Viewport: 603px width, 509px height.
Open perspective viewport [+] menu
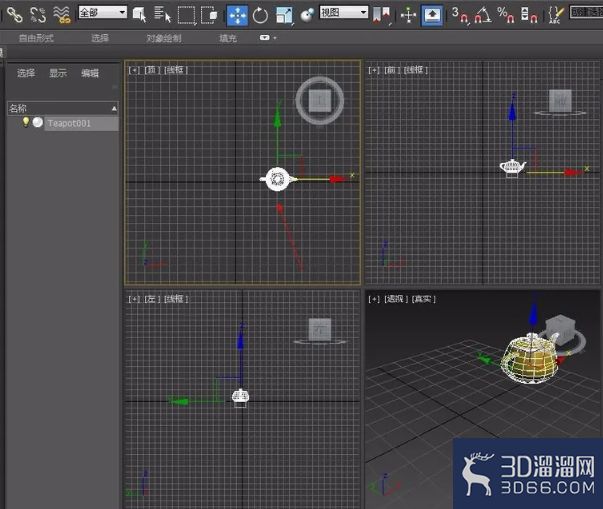coord(374,299)
